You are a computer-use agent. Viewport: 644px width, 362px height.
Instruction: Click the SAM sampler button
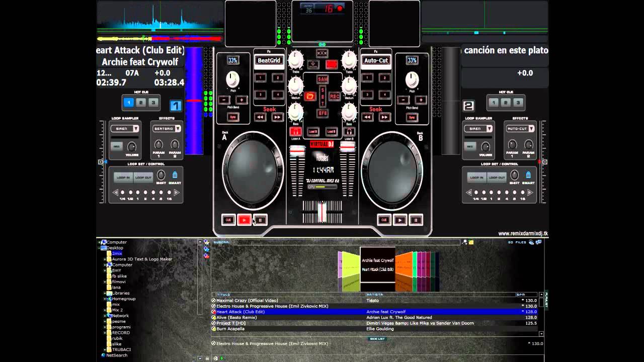tap(323, 79)
